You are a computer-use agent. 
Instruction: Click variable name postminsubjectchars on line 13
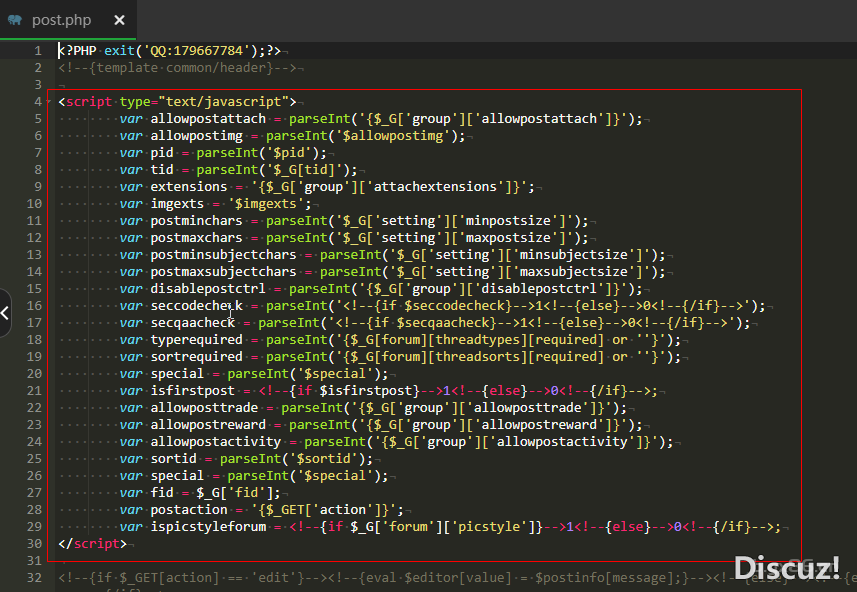tap(224, 255)
